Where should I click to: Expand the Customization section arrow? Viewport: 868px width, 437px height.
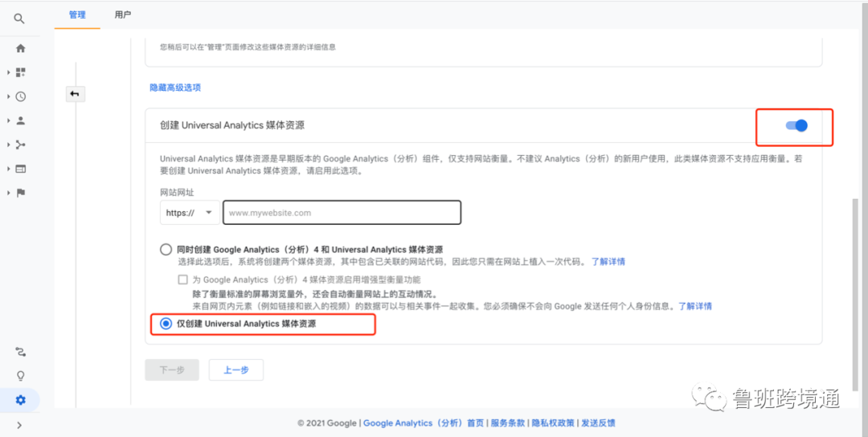pyautogui.click(x=8, y=72)
